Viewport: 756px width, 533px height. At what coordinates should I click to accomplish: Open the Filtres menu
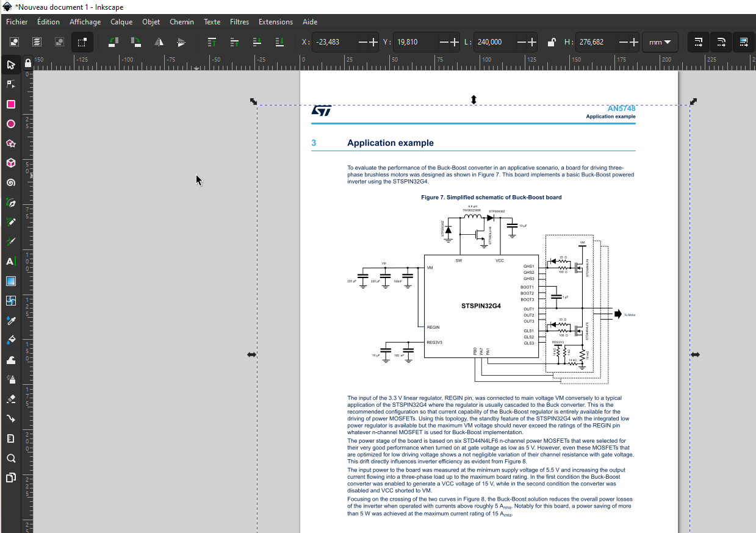[x=239, y=22]
